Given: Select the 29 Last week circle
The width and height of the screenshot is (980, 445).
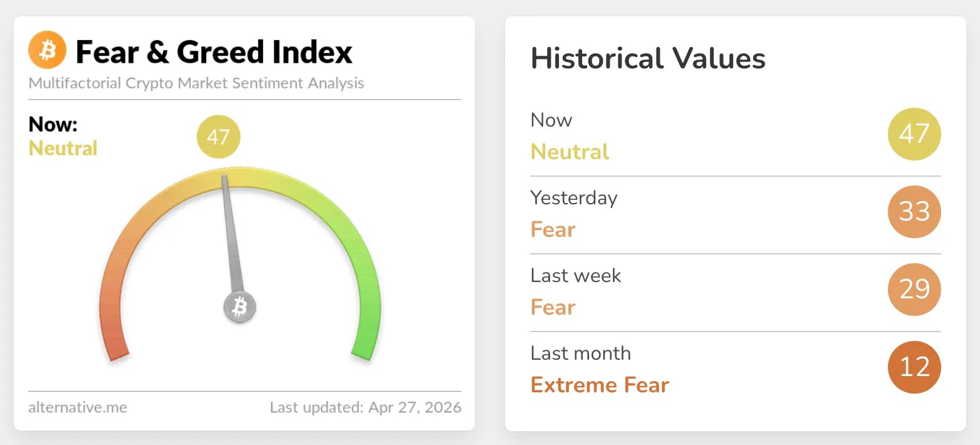Looking at the screenshot, I should [914, 290].
